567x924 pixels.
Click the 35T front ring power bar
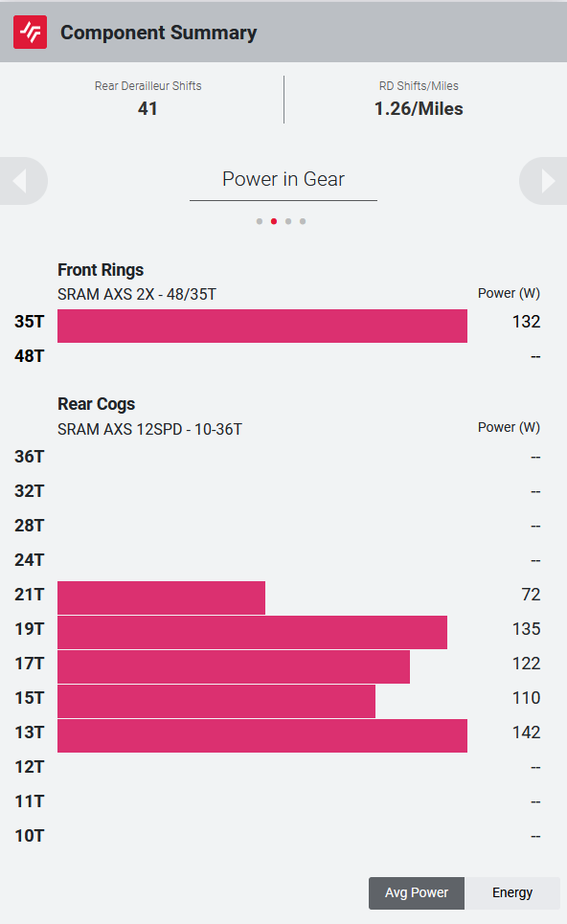tap(262, 326)
